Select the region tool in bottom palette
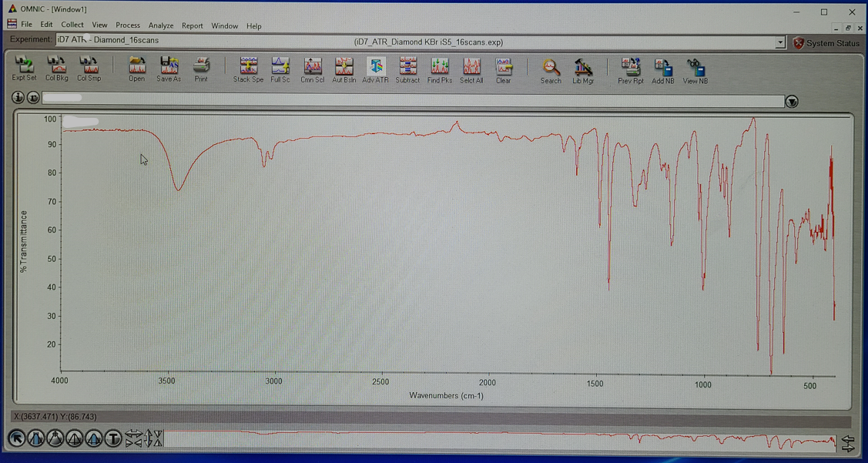 36,439
